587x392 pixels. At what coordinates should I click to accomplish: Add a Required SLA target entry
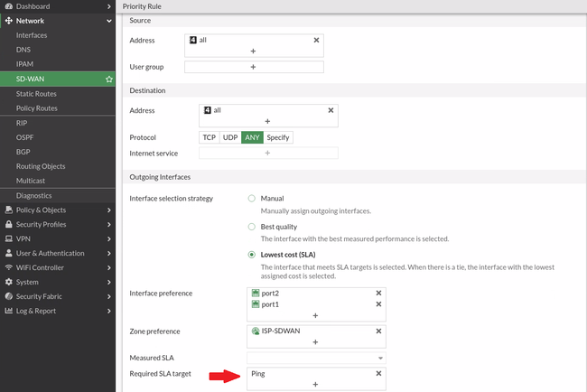pos(315,385)
